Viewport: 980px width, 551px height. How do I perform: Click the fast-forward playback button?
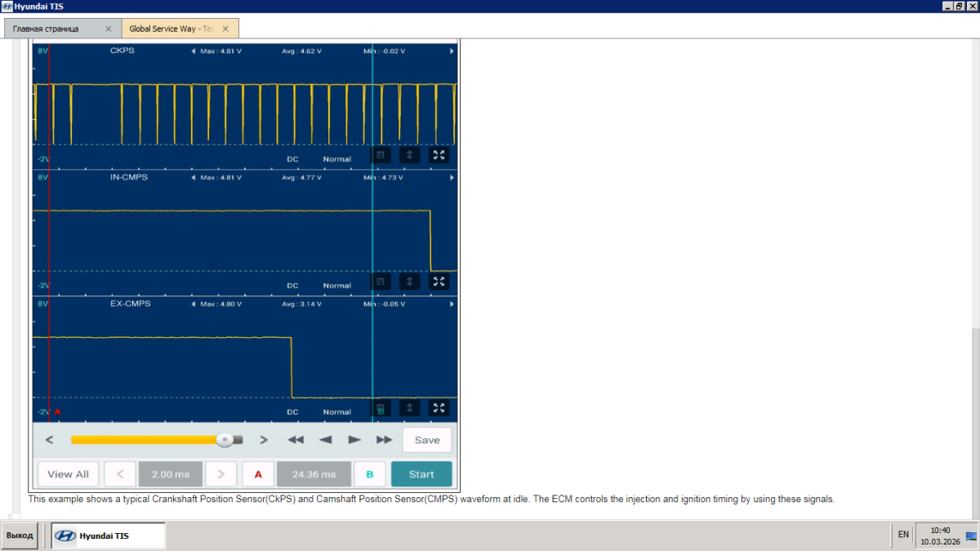(384, 440)
